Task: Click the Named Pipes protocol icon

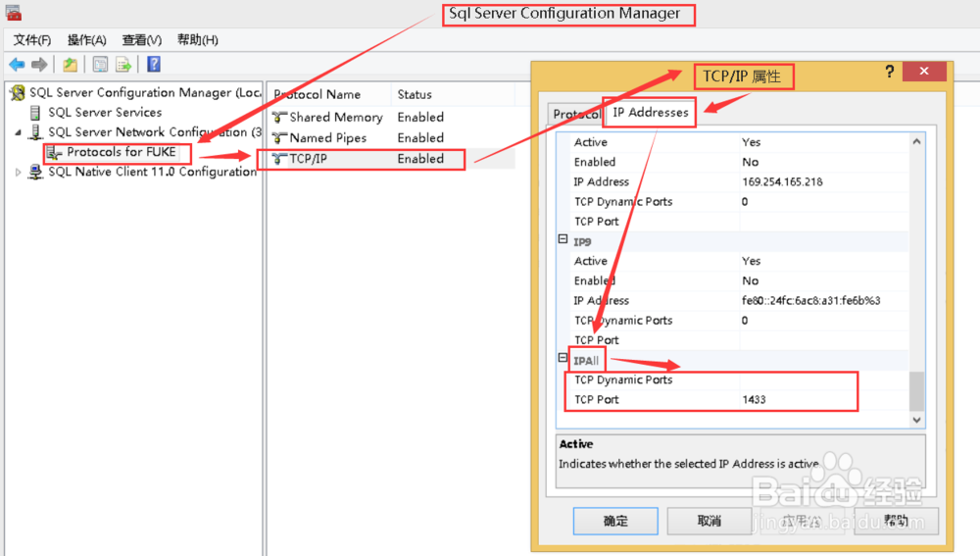Action: 279,137
